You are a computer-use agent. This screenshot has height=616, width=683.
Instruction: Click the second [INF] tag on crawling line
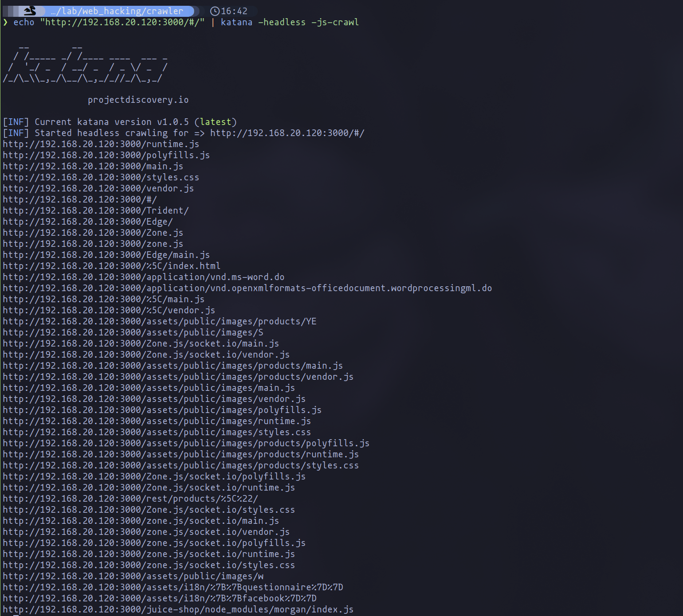pos(16,133)
